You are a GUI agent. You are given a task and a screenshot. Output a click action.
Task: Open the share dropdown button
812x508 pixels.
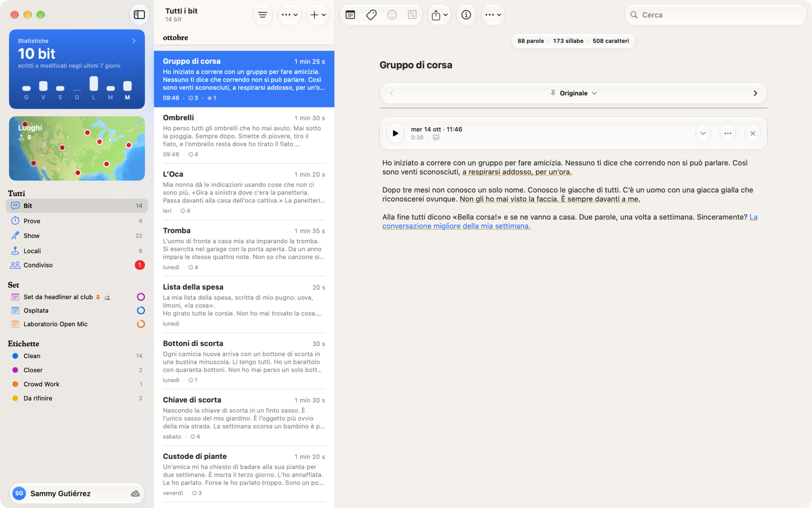[439, 15]
